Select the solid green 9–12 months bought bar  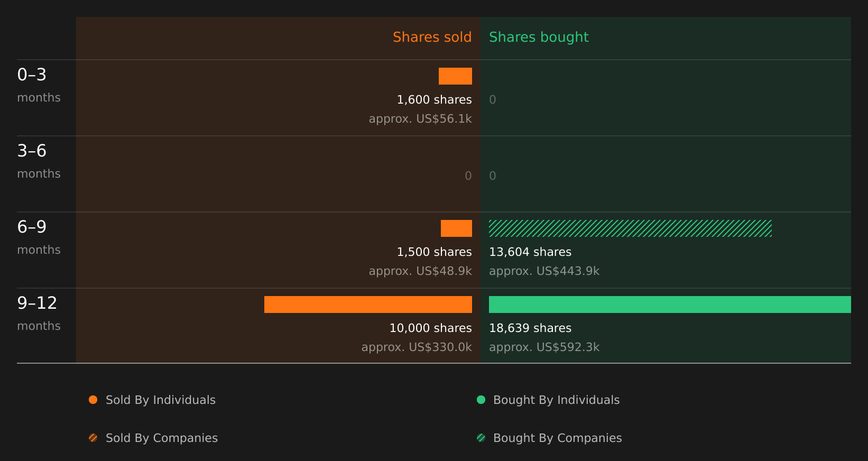click(670, 305)
